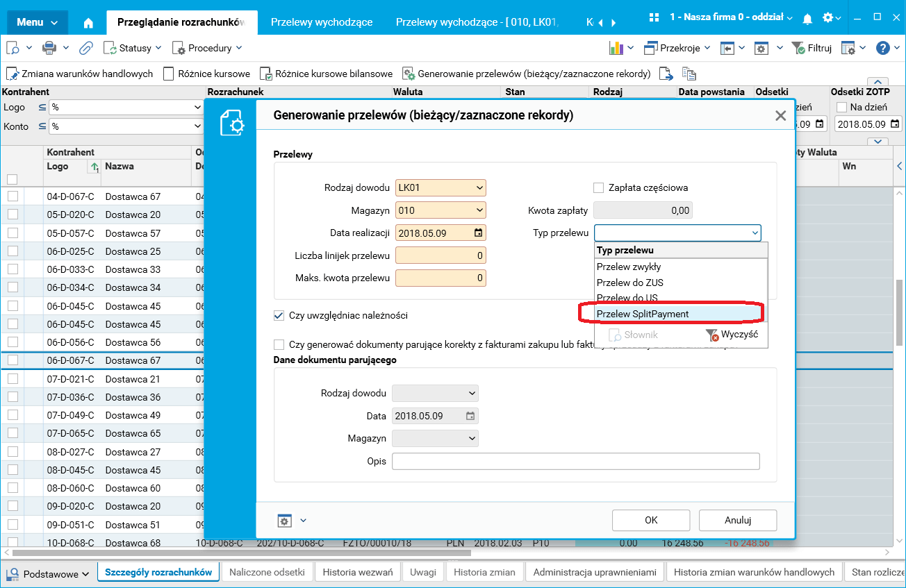Click the sort arrow on Logo column
Screen dimensions: 906x588
[x=93, y=167]
